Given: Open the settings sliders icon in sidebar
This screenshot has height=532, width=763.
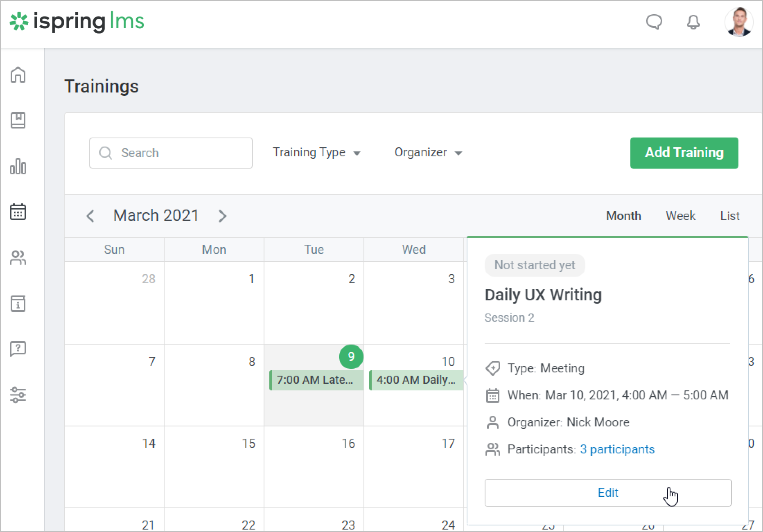Looking at the screenshot, I should pyautogui.click(x=18, y=395).
